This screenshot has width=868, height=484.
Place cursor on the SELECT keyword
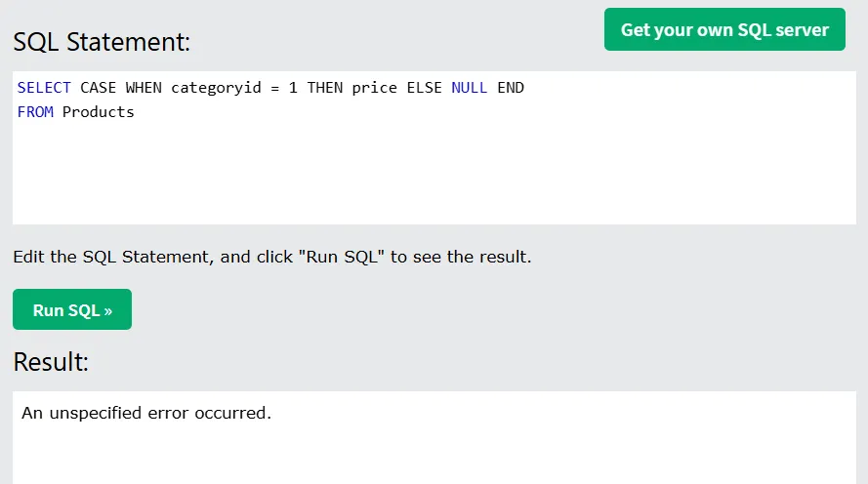pyautogui.click(x=44, y=88)
